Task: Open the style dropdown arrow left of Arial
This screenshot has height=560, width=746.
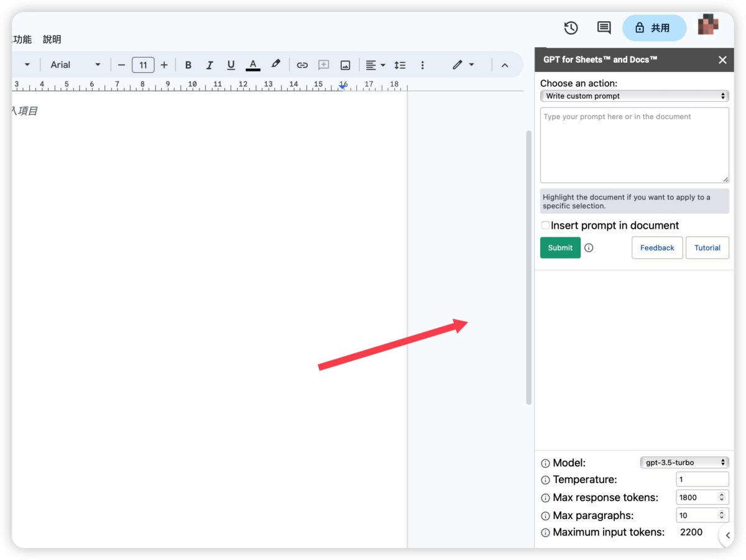Action: pyautogui.click(x=27, y=65)
